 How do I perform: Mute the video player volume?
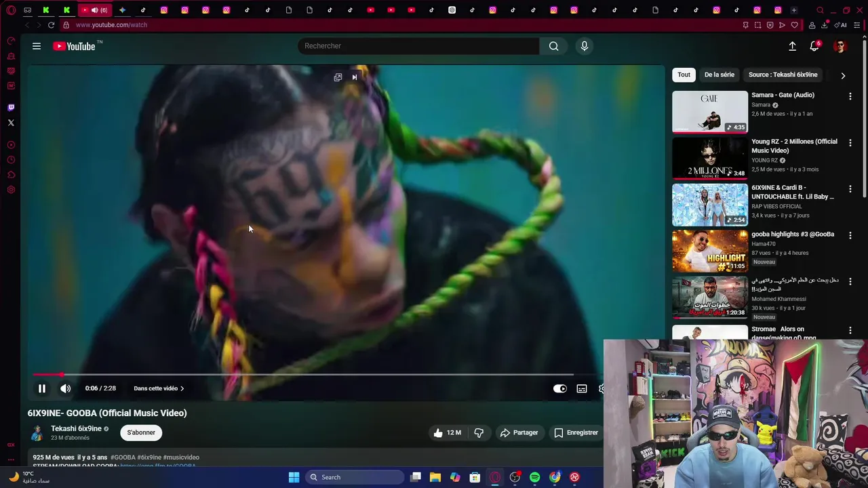point(66,388)
